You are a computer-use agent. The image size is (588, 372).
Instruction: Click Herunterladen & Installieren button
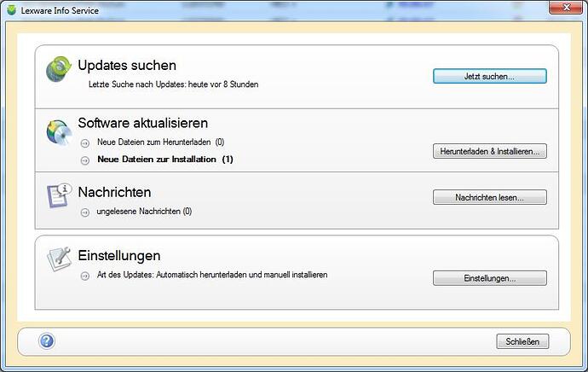pos(490,151)
